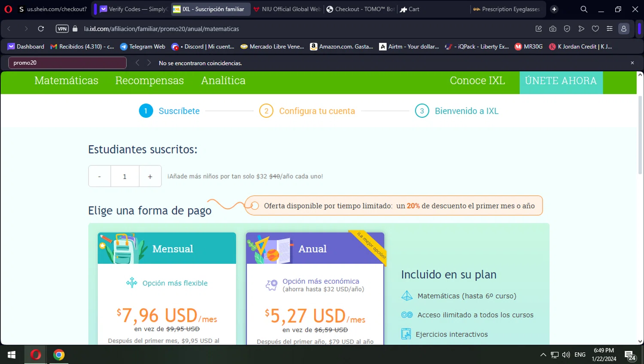The image size is (644, 364).
Task: Select step 3 Bienvenido a IXL
Action: coord(456,111)
